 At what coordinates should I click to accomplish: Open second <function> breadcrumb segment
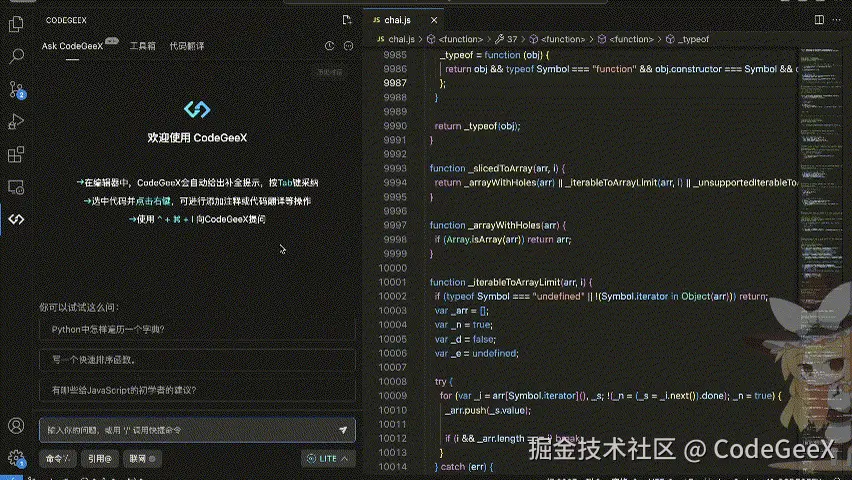(x=557, y=39)
